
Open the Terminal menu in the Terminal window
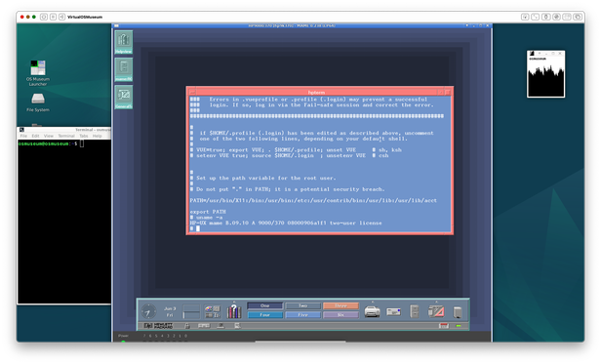pos(66,136)
